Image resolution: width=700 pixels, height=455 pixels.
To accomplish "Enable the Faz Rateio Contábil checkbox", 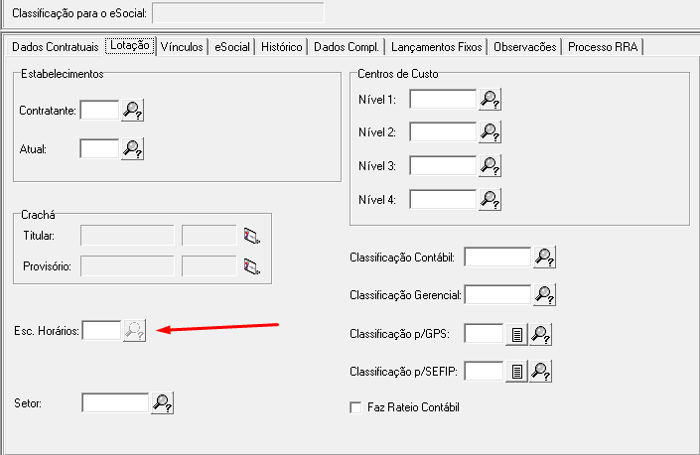I will coord(354,408).
